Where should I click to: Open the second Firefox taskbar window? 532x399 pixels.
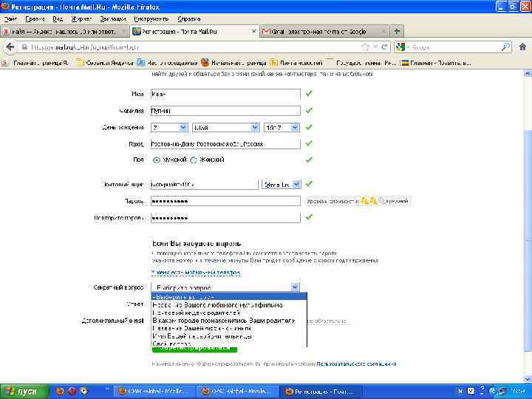pos(238,392)
